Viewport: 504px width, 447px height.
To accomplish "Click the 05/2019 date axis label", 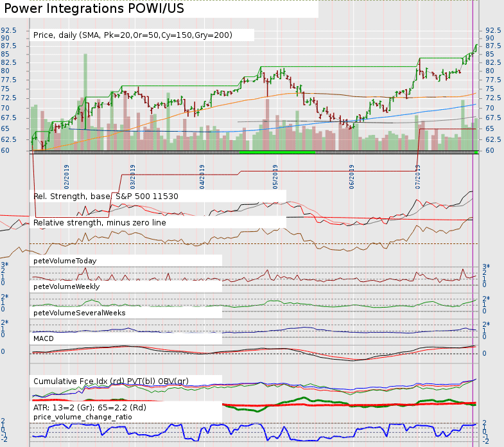I will [x=275, y=177].
